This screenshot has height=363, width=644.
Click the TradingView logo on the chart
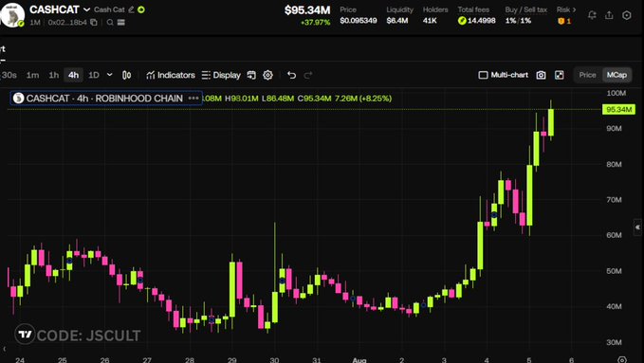click(26, 335)
